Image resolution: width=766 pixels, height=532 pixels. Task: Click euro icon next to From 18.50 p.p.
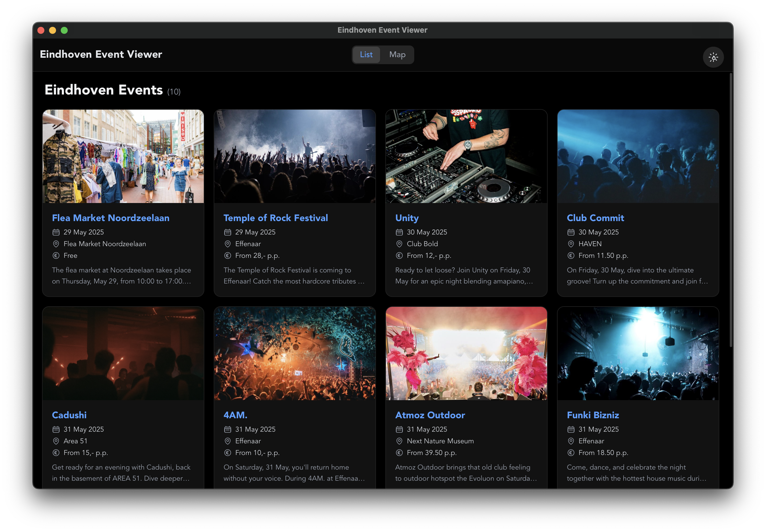[x=571, y=452]
